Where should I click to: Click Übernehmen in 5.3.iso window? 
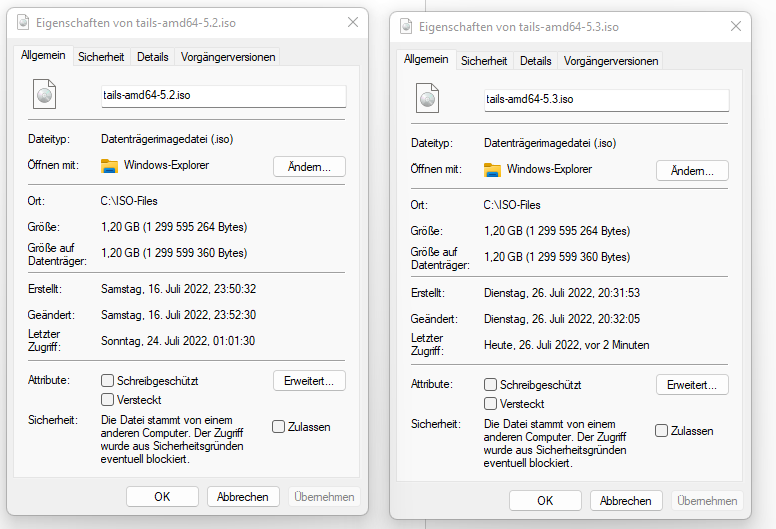coord(707,500)
